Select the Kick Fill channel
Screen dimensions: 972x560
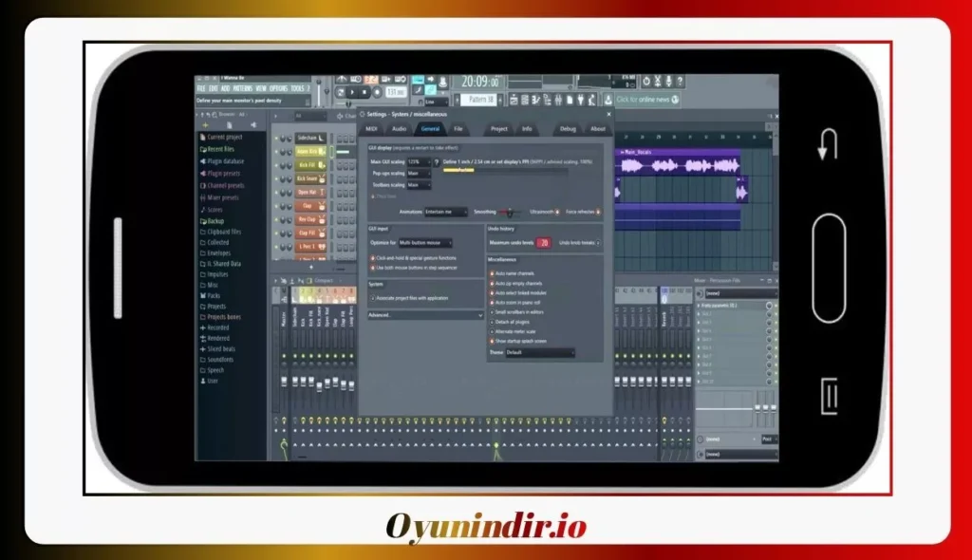pos(310,165)
